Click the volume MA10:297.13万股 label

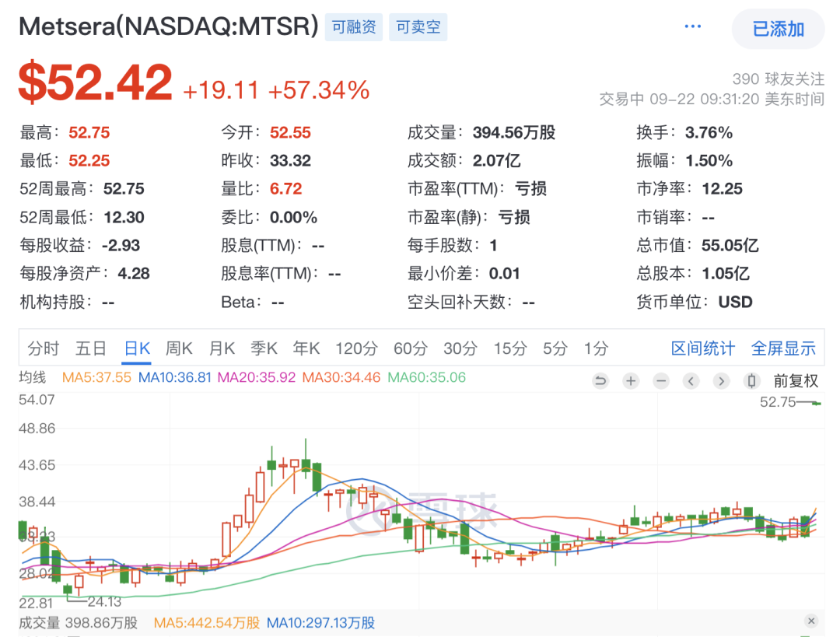pos(321,622)
